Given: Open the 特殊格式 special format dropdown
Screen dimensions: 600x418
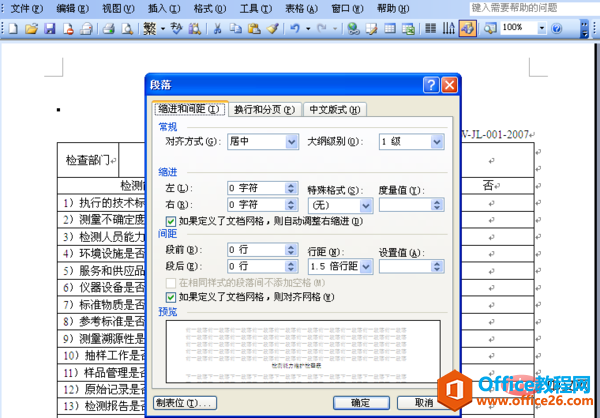Looking at the screenshot, I should [x=366, y=206].
